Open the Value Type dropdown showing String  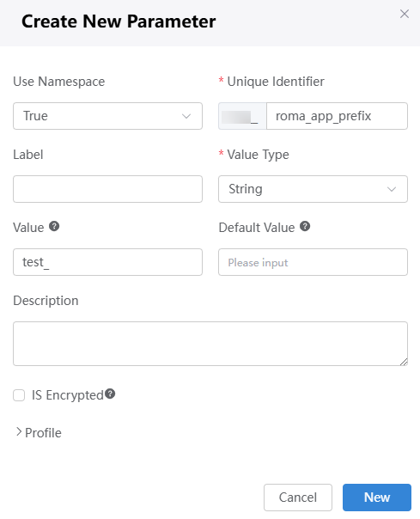(x=313, y=189)
